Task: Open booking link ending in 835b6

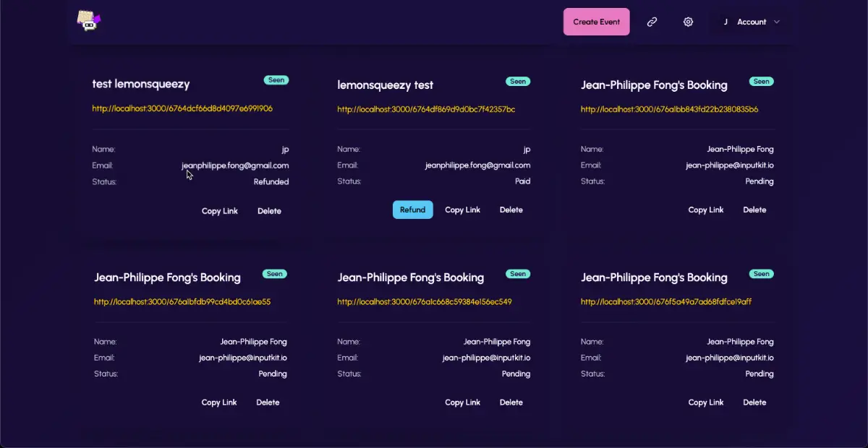Action: (669, 109)
